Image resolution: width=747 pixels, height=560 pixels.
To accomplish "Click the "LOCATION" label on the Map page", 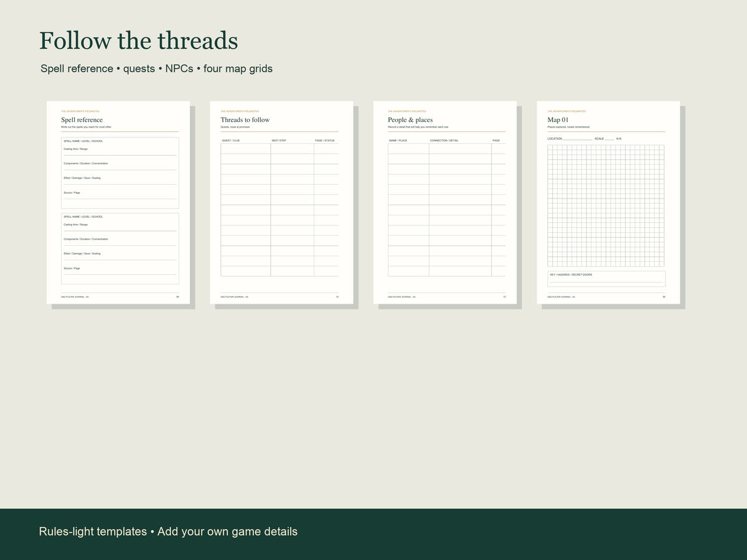I will (555, 139).
